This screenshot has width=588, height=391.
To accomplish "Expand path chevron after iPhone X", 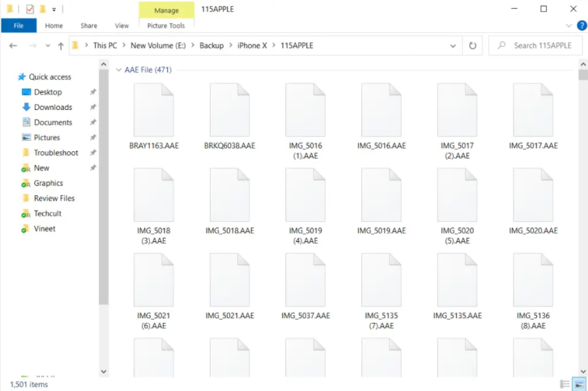I will pos(274,45).
